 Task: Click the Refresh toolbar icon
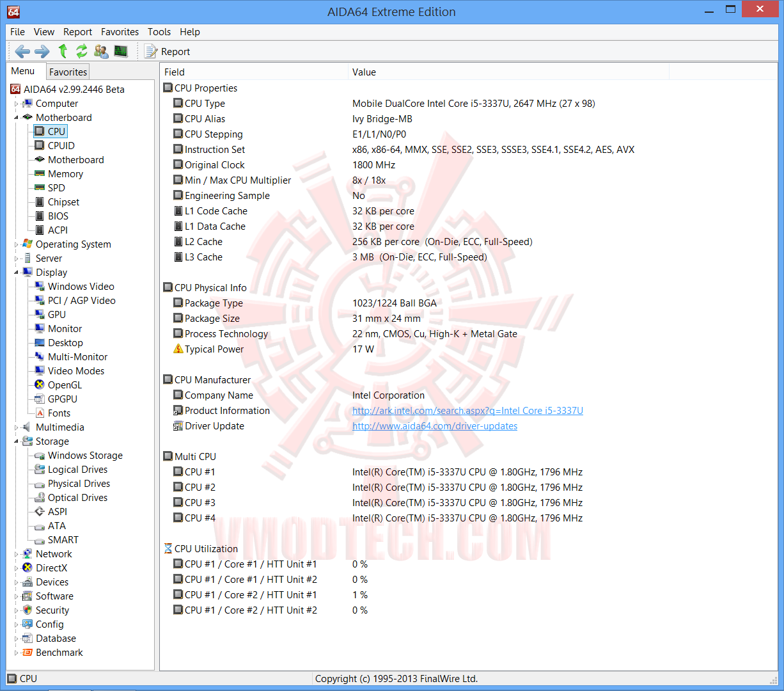point(82,51)
